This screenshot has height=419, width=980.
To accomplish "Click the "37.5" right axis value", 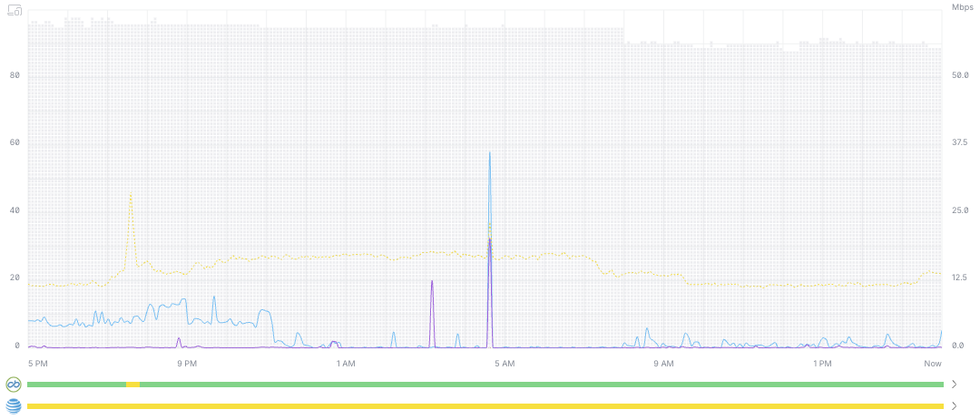I will click(x=959, y=142).
